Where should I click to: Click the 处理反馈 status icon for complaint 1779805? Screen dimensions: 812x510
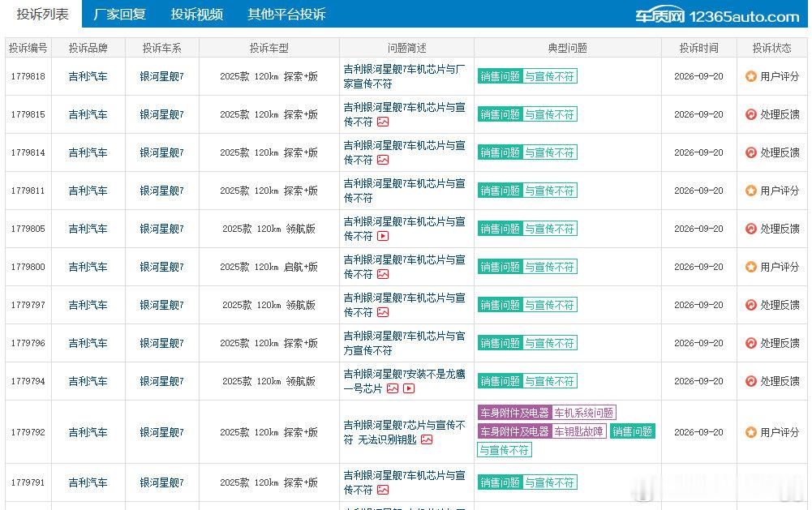(751, 229)
